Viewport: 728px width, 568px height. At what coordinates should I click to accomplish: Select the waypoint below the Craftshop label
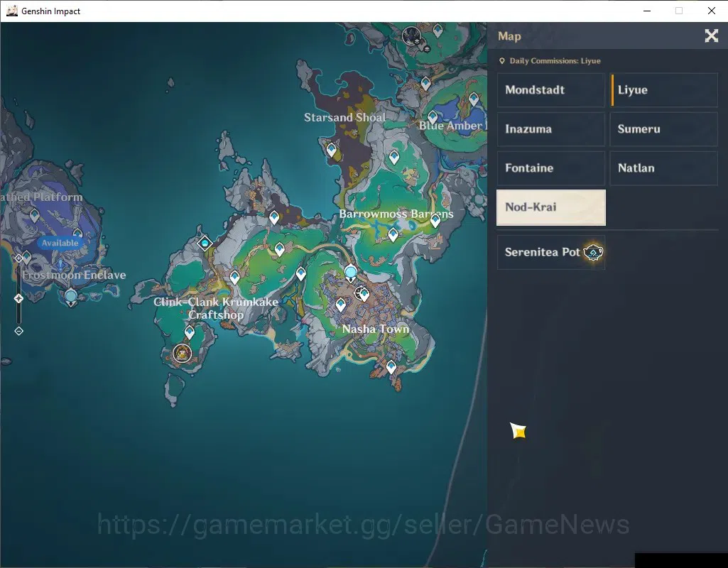[x=190, y=332]
